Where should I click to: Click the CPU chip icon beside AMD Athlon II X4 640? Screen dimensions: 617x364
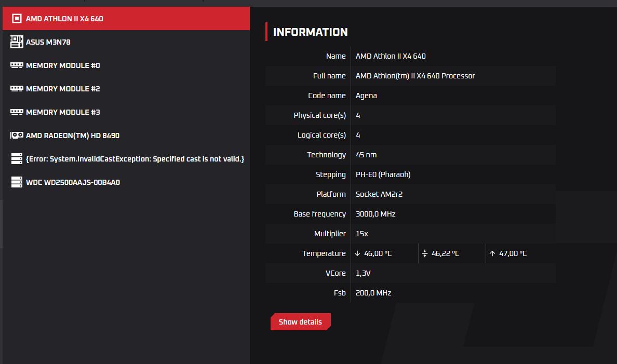17,19
